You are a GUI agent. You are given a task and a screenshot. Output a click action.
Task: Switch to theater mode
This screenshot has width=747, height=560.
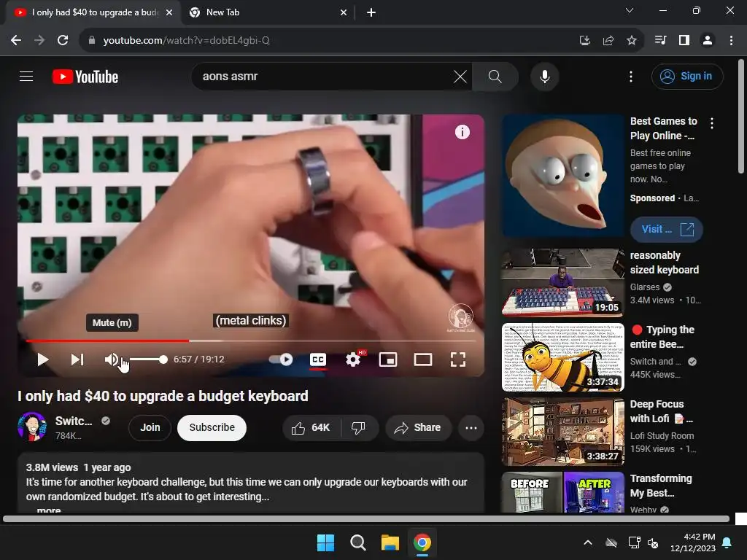423,359
